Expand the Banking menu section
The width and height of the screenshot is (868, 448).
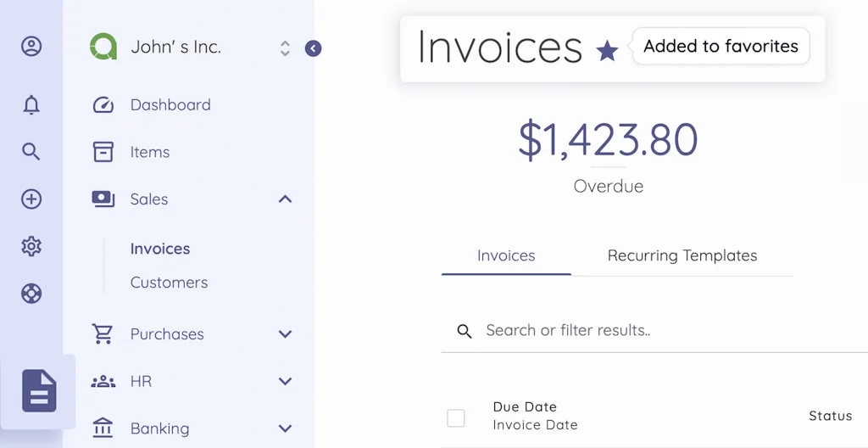tap(285, 428)
